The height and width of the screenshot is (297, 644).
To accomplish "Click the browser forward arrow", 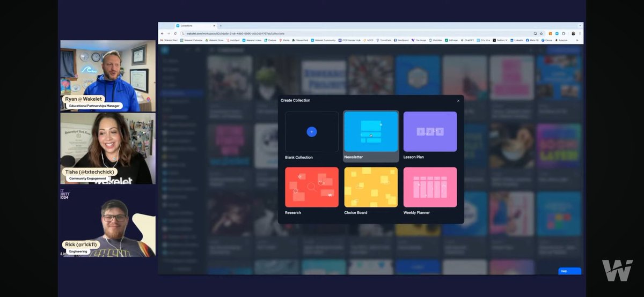I will point(169,34).
